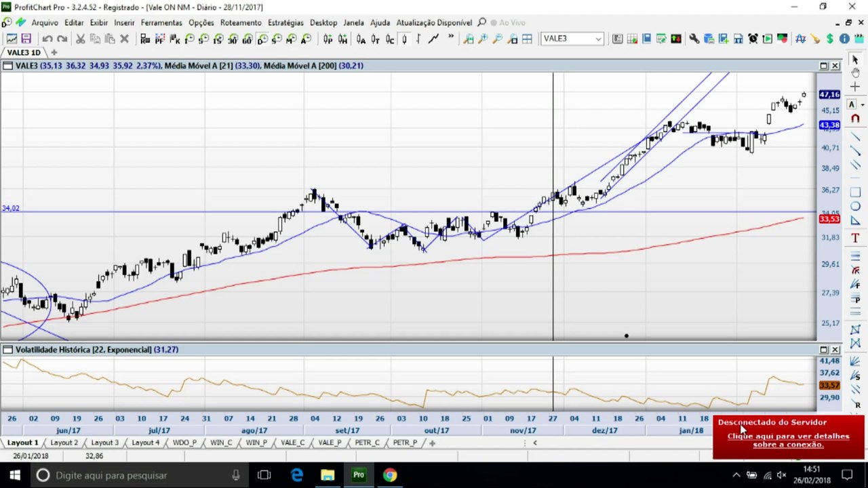Switch to the PETR_C tab
Viewport: 868px width, 488px height.
pyautogui.click(x=368, y=443)
